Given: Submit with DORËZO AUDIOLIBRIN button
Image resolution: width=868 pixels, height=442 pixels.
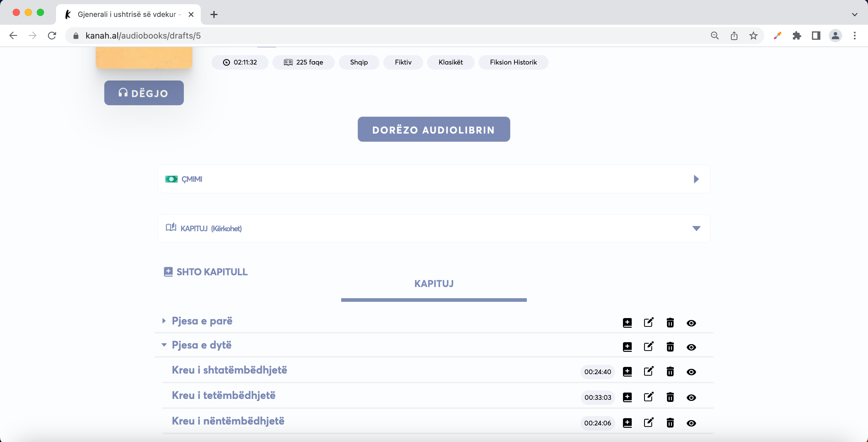Looking at the screenshot, I should pos(434,129).
